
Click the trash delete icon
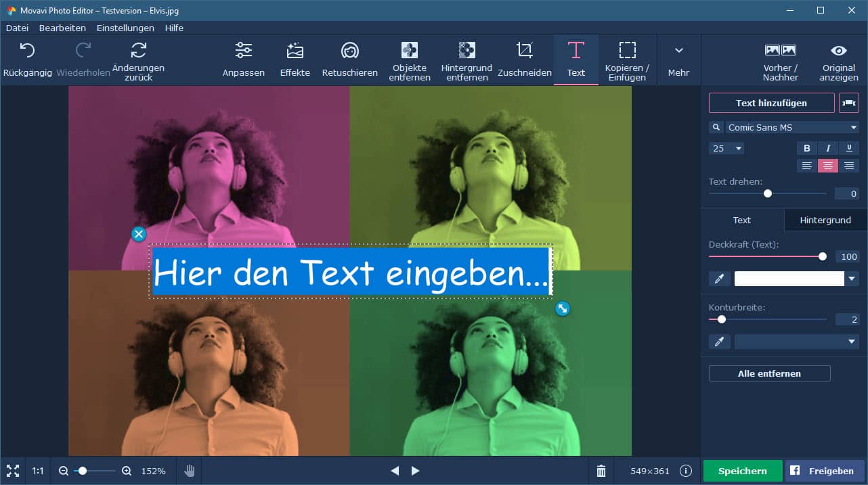601,471
